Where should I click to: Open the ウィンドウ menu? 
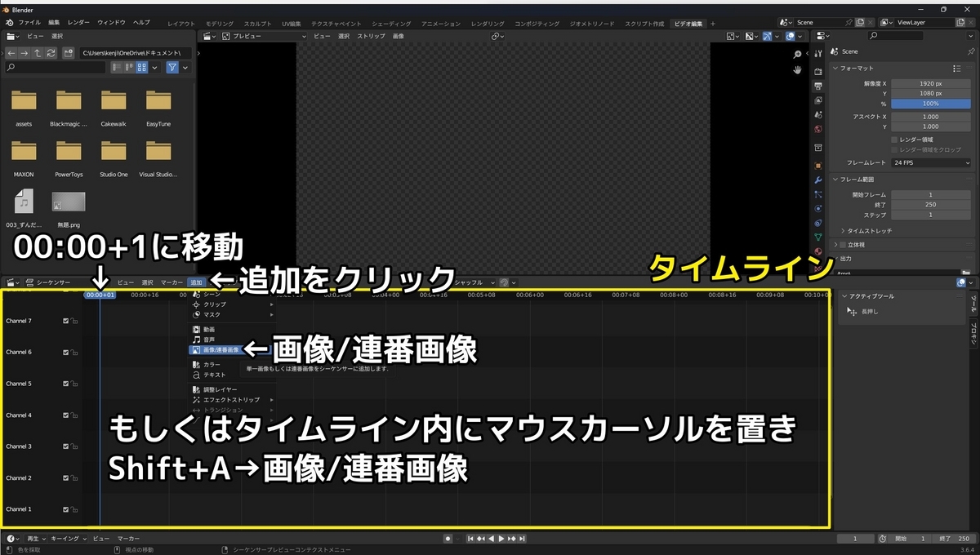(x=111, y=22)
